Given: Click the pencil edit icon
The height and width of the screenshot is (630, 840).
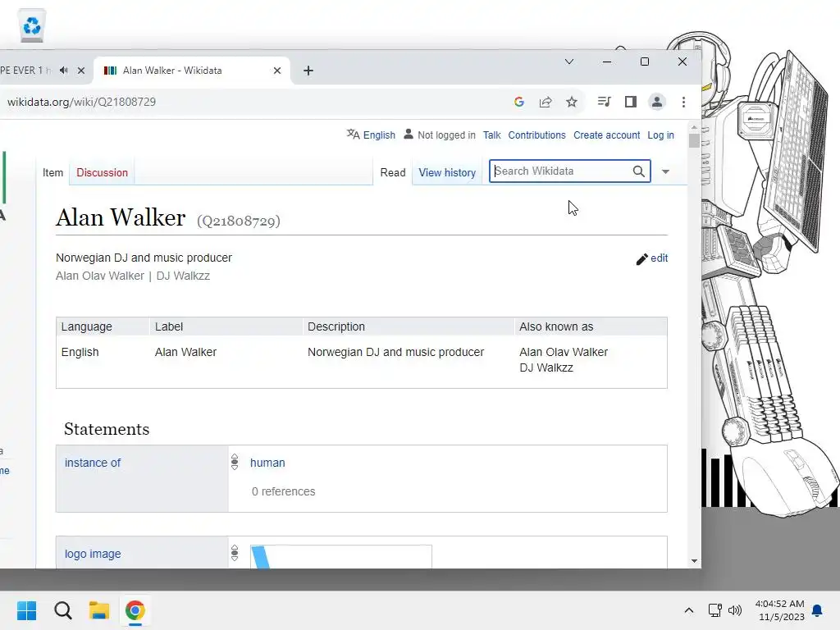Looking at the screenshot, I should (x=641, y=258).
